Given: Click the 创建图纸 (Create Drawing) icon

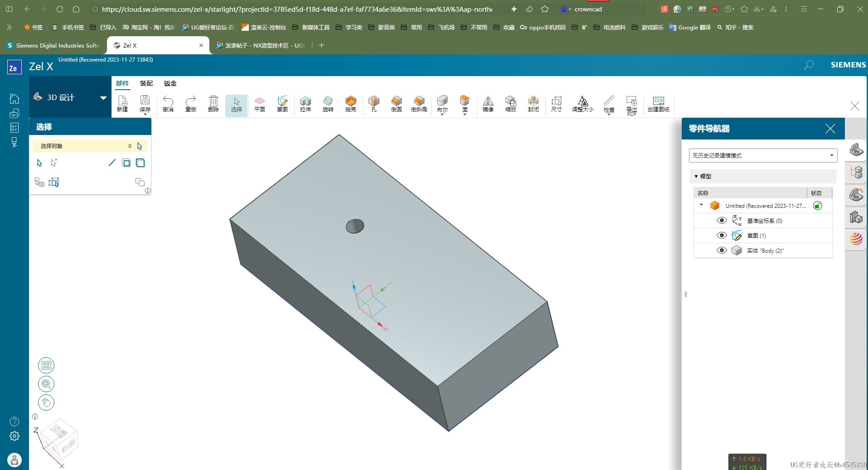Looking at the screenshot, I should click(x=659, y=104).
